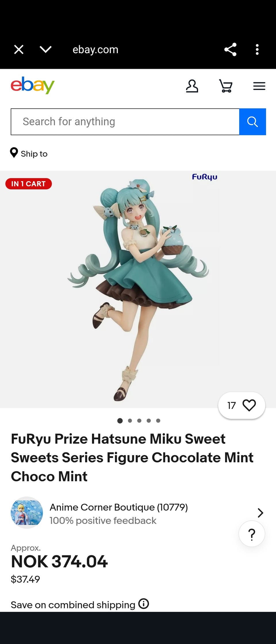Open the account profile icon
The image size is (276, 644).
192,86
